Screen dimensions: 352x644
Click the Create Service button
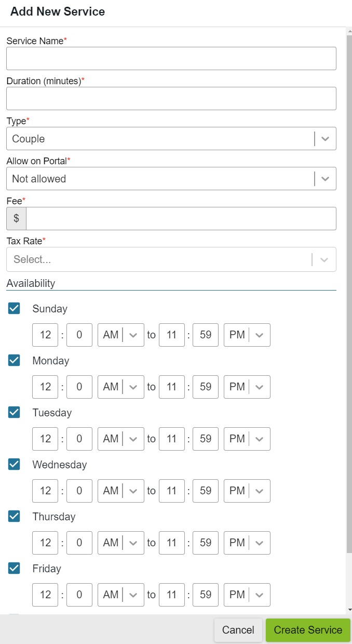[x=308, y=630]
